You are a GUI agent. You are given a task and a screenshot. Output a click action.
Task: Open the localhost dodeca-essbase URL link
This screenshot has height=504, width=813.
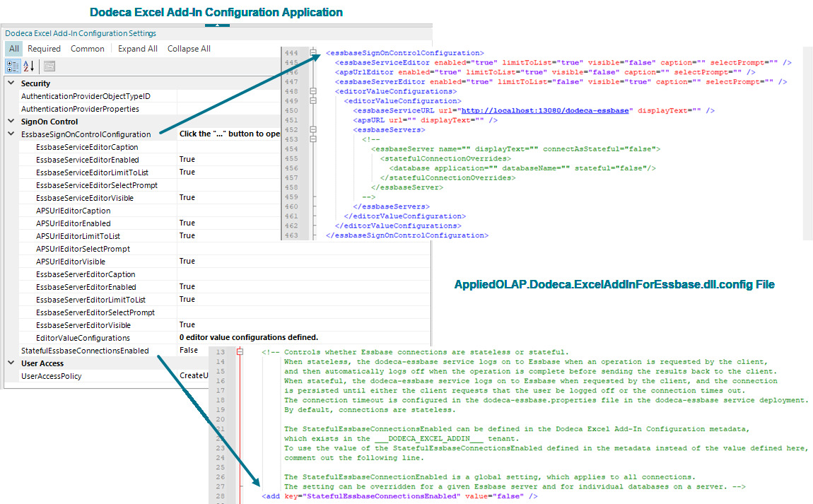(x=545, y=110)
